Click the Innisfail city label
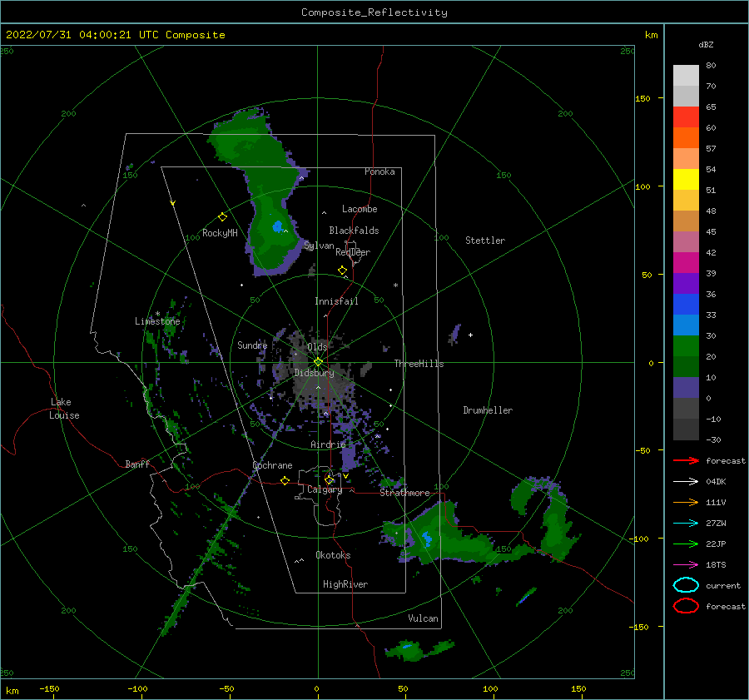 click(x=336, y=301)
